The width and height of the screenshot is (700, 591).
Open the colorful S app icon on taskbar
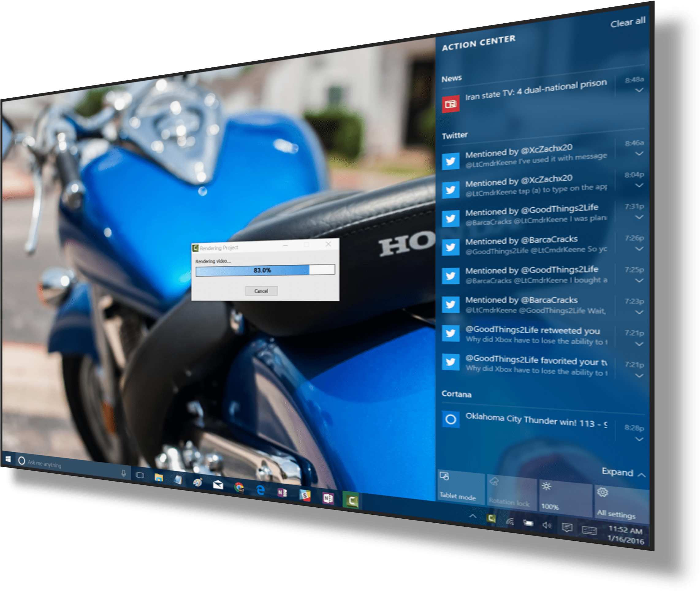click(x=305, y=495)
